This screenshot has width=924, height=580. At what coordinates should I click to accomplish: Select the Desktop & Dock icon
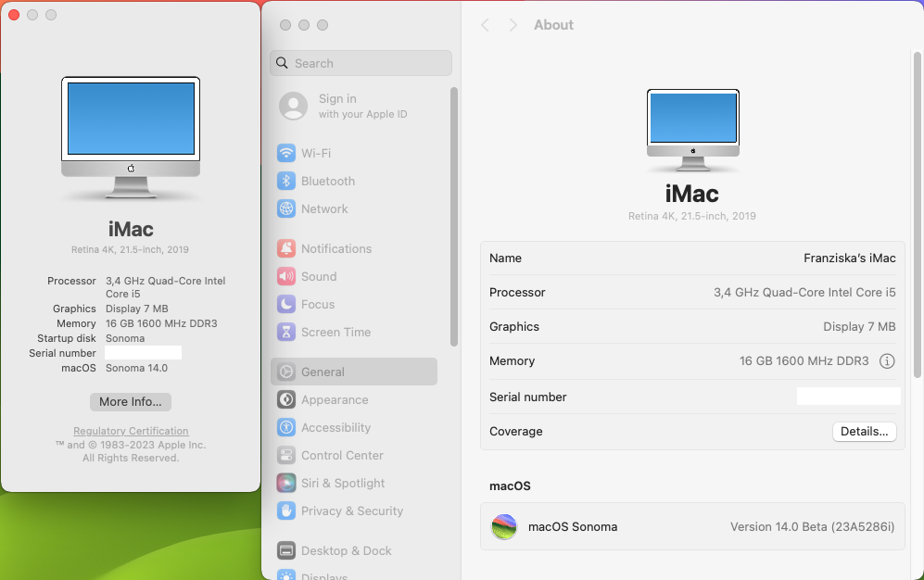pos(286,550)
